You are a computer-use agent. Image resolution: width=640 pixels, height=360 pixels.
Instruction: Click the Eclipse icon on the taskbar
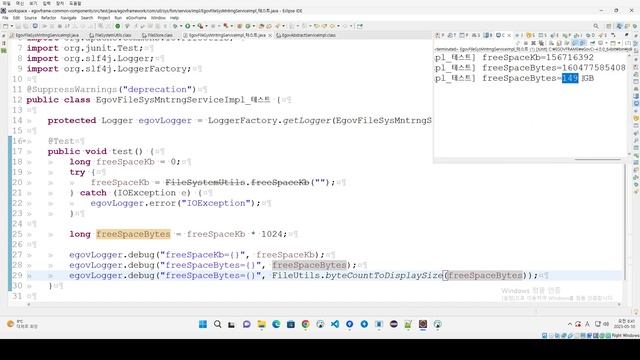pos(394,324)
